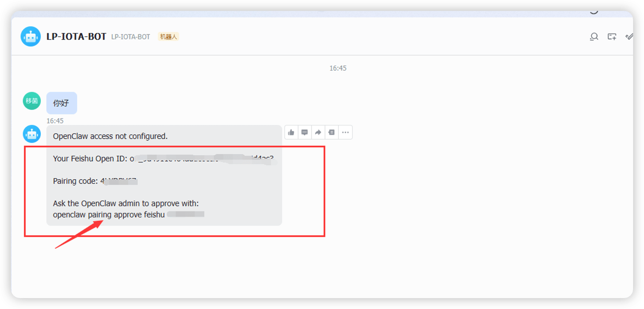The image size is (644, 309).
Task: Open the add-to-group chat icon
Action: coord(612,37)
